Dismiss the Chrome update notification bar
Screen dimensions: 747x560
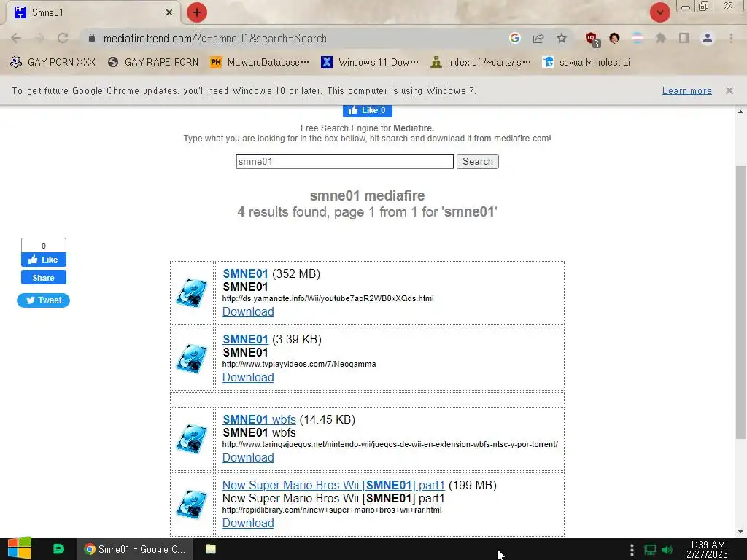[729, 90]
